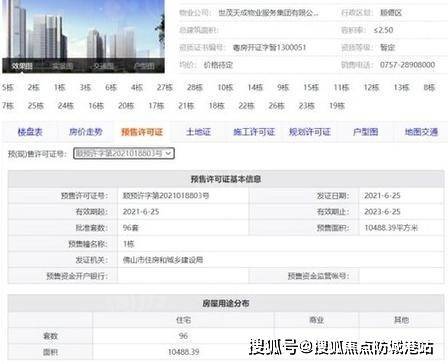The image size is (448, 364).
Task: Open building 19栋 link
Action: (x=337, y=106)
